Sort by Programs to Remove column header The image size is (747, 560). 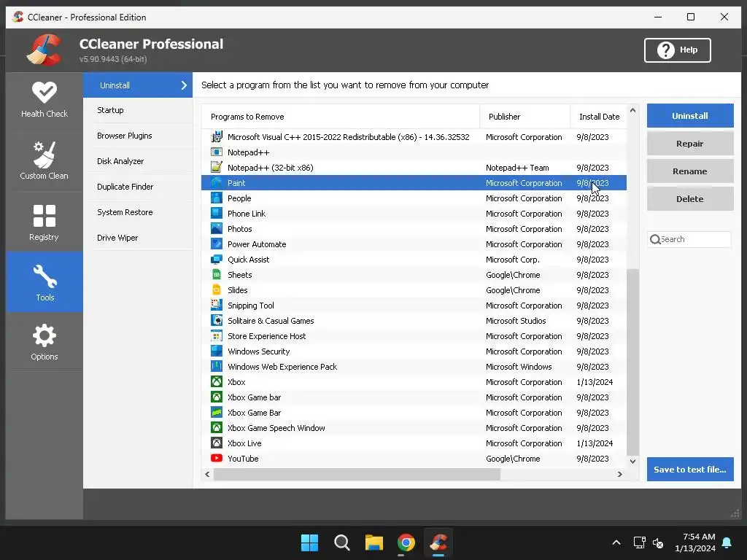(340, 117)
